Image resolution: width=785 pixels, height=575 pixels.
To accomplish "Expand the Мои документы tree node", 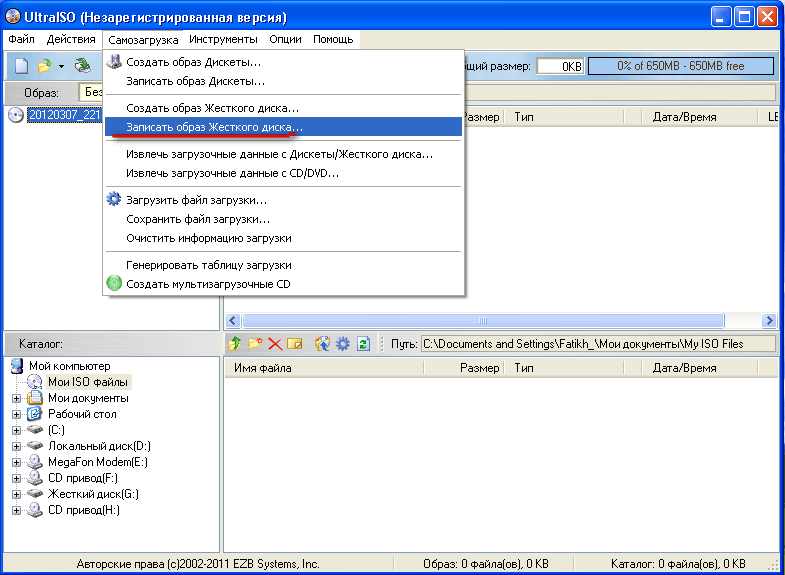I will click(x=17, y=398).
